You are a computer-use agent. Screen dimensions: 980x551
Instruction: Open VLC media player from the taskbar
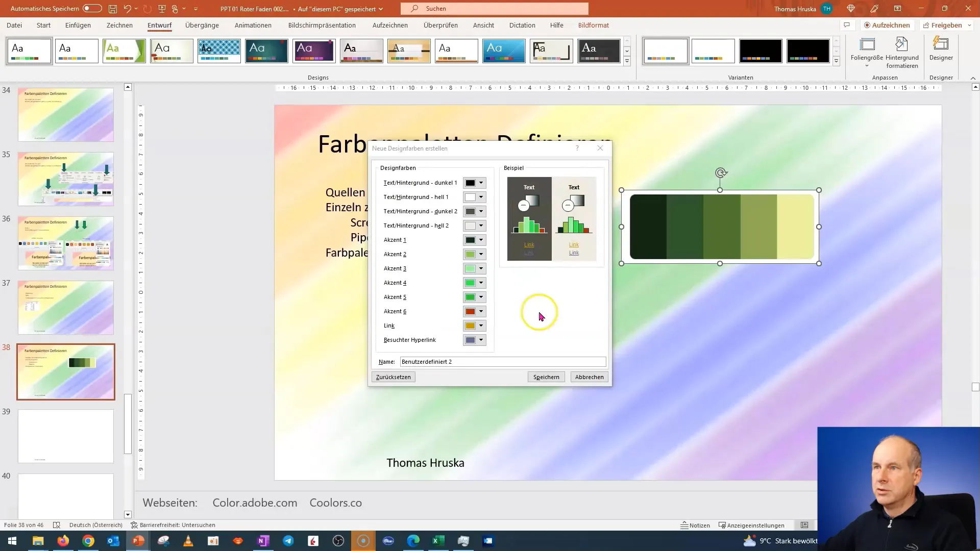click(188, 541)
